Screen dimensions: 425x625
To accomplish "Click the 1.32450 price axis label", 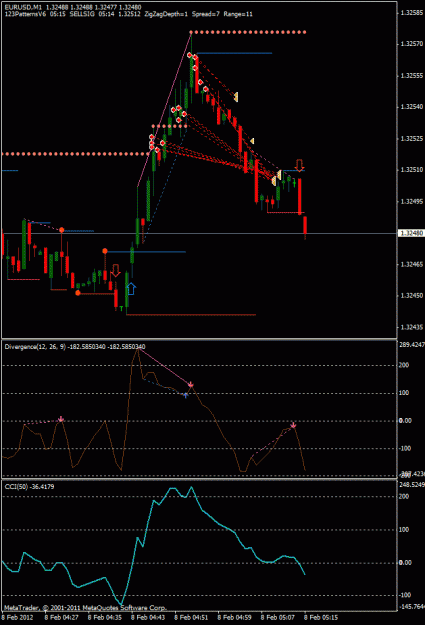I will coord(412,295).
